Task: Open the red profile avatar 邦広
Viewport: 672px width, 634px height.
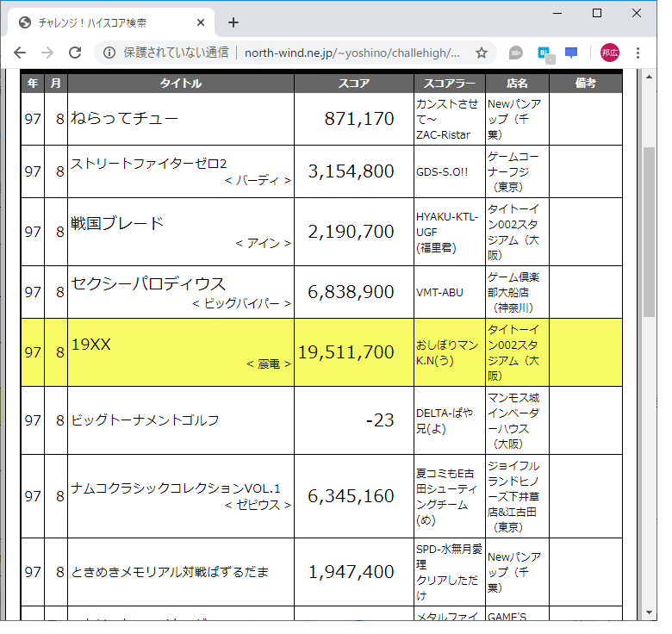Action: pyautogui.click(x=609, y=53)
